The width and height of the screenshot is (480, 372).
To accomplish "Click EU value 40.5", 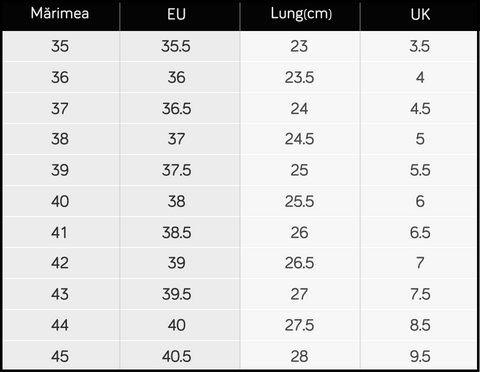I will pyautogui.click(x=177, y=356).
